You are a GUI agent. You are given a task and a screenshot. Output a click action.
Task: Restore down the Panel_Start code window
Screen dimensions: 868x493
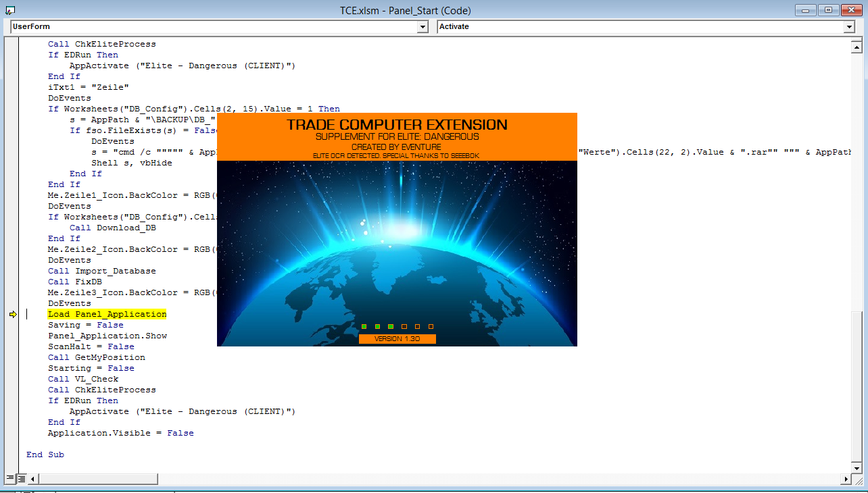827,9
